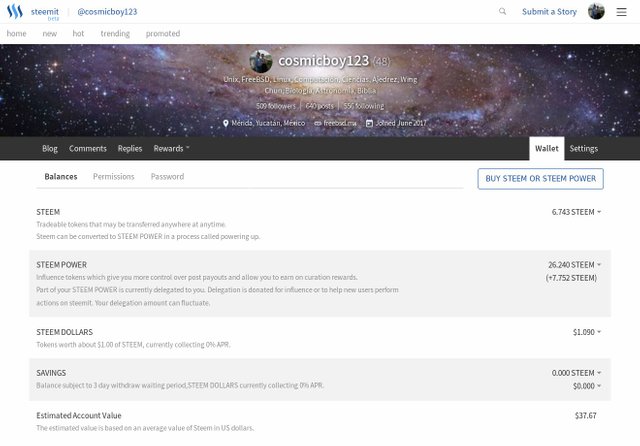Click the Submit a Story link

pos(549,12)
